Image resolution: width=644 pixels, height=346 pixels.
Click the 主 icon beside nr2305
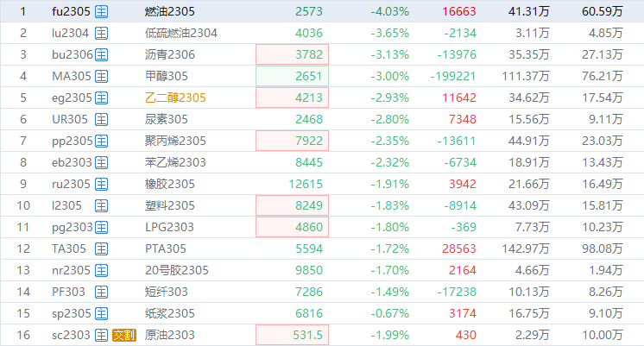(x=102, y=270)
